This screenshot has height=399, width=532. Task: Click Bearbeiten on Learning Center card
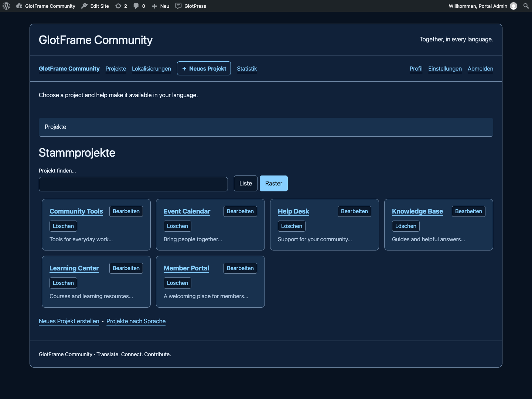pyautogui.click(x=126, y=268)
